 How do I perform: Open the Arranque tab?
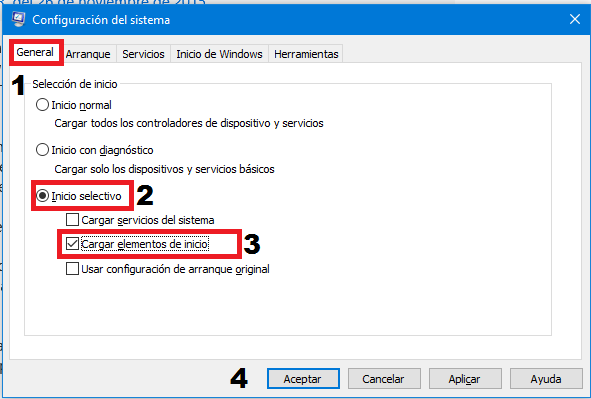pos(88,54)
